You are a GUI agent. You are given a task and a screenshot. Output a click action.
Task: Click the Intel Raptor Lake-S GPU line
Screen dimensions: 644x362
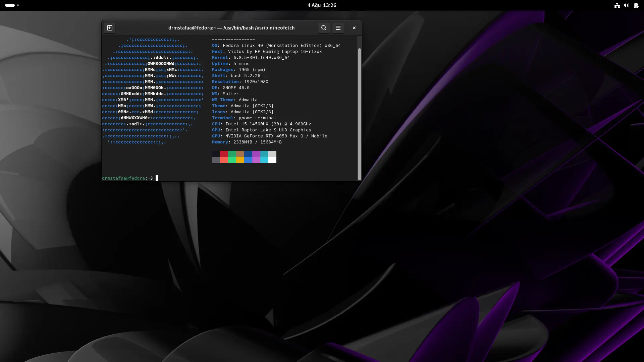[x=262, y=130]
